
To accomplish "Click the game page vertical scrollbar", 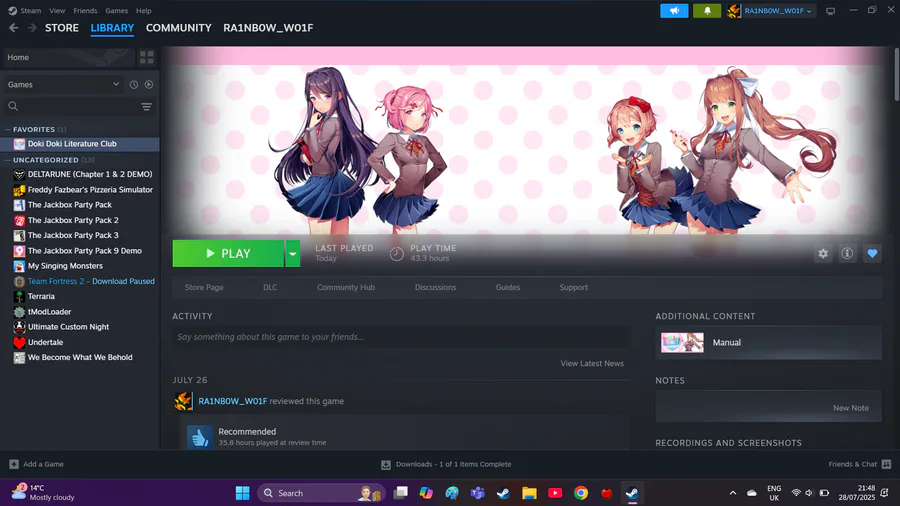I will pyautogui.click(x=897, y=75).
